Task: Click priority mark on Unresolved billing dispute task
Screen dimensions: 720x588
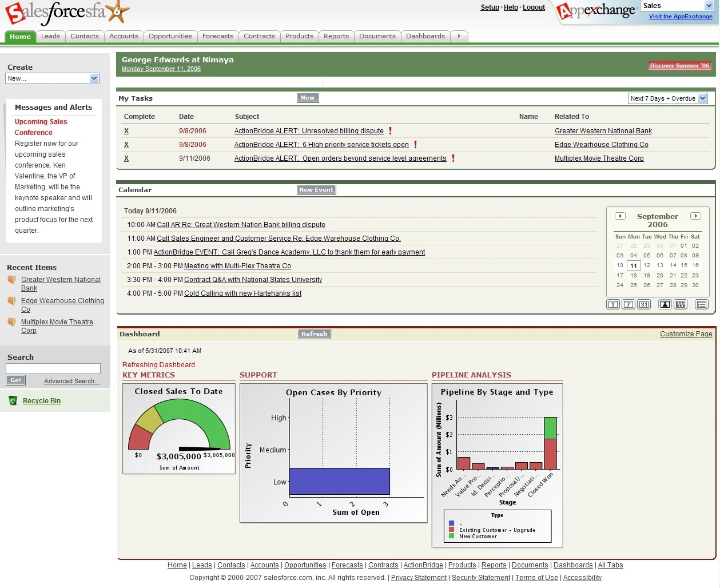Action: (x=391, y=131)
